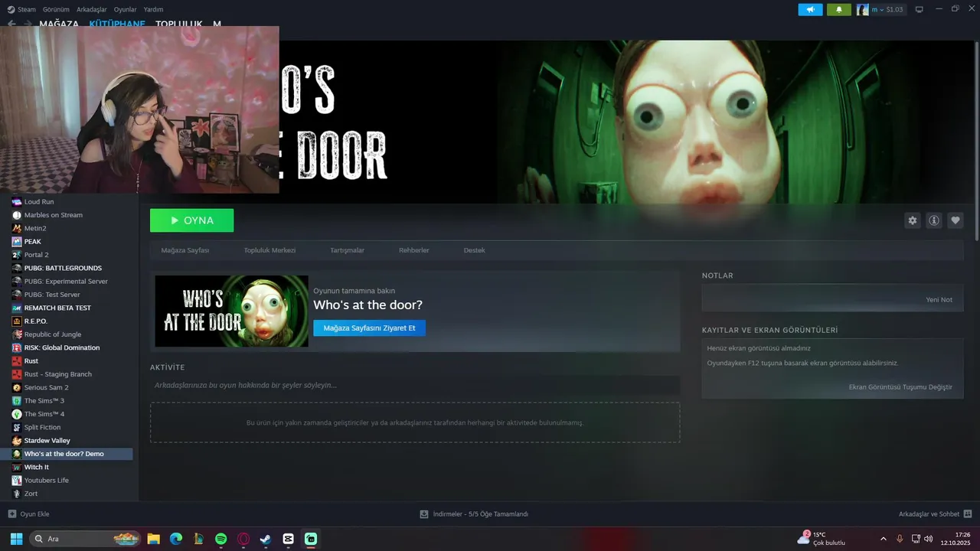The width and height of the screenshot is (980, 551).
Task: Go back with the navigation arrow
Action: point(11,24)
